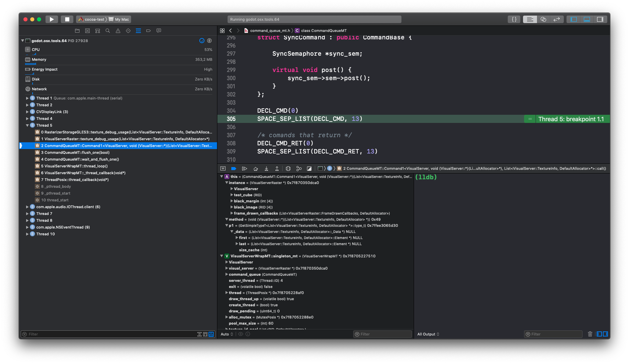This screenshot has width=629, height=364.
Task: Open the Debug View Hierarchy icon
Action: point(288,168)
